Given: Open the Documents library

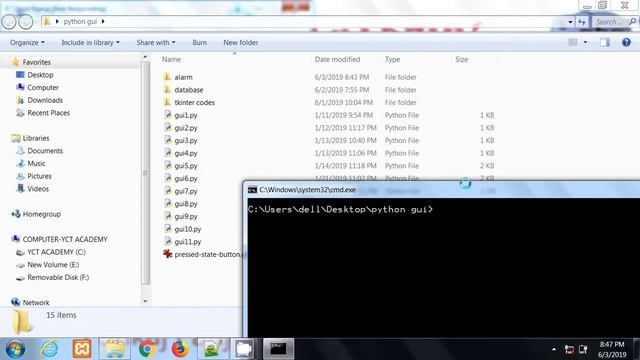Looking at the screenshot, I should pos(40,151).
